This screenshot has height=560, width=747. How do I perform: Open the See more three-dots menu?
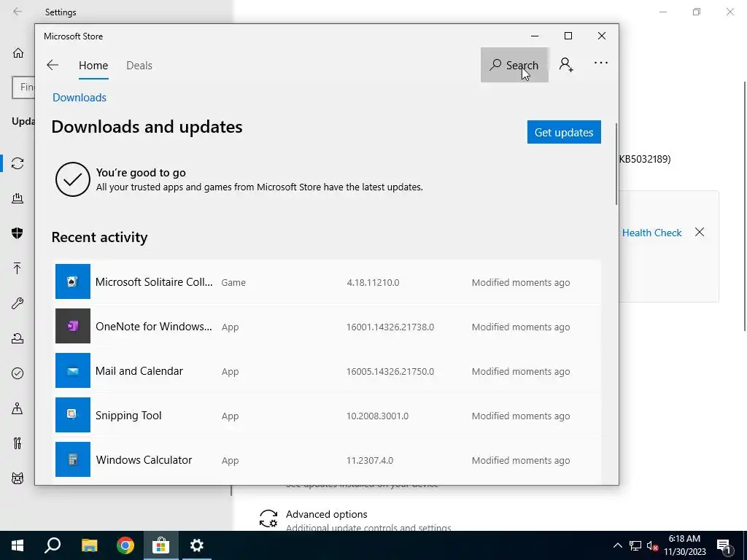[601, 63]
